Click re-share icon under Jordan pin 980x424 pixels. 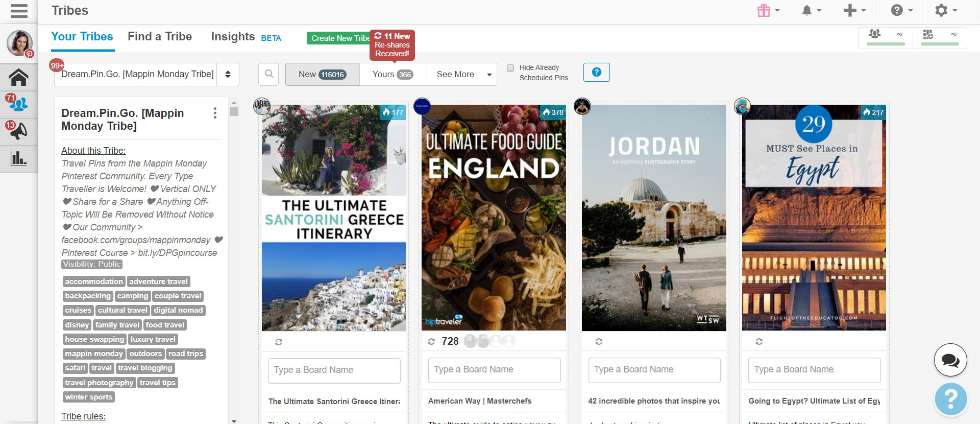point(599,341)
